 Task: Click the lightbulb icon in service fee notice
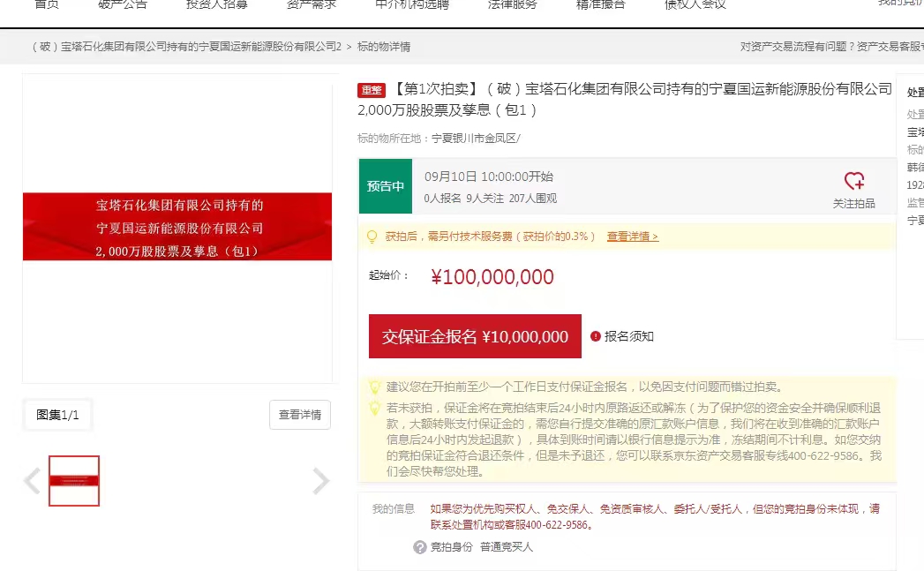[372, 237]
